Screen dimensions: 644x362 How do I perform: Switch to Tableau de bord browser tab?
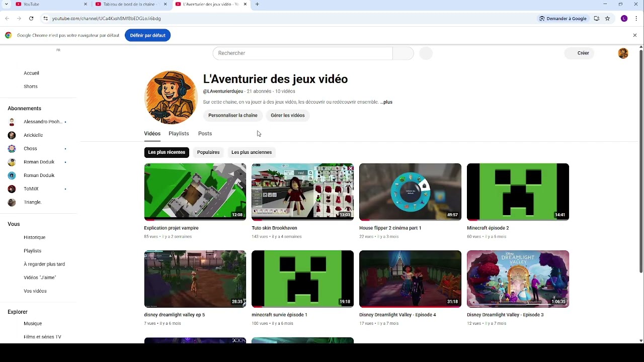[130, 4]
